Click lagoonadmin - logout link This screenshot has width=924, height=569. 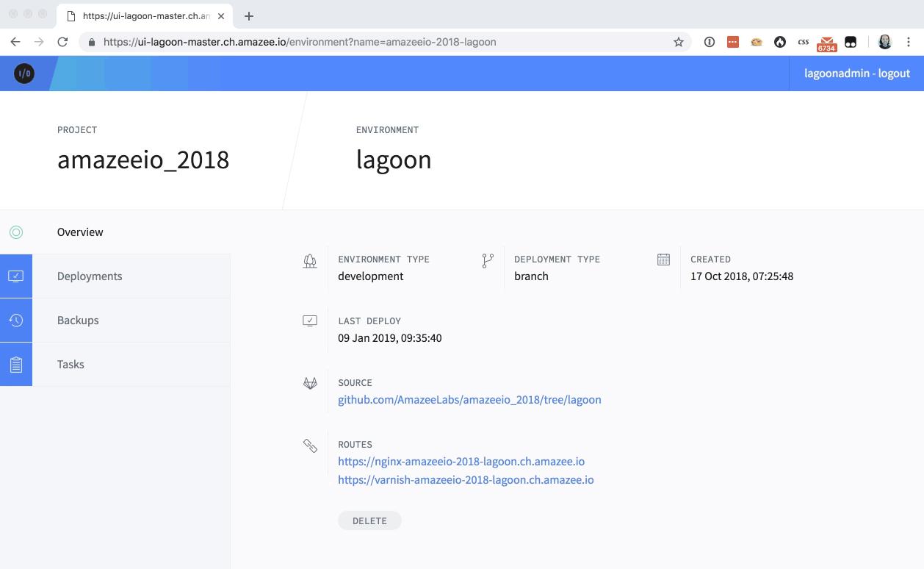[856, 74]
